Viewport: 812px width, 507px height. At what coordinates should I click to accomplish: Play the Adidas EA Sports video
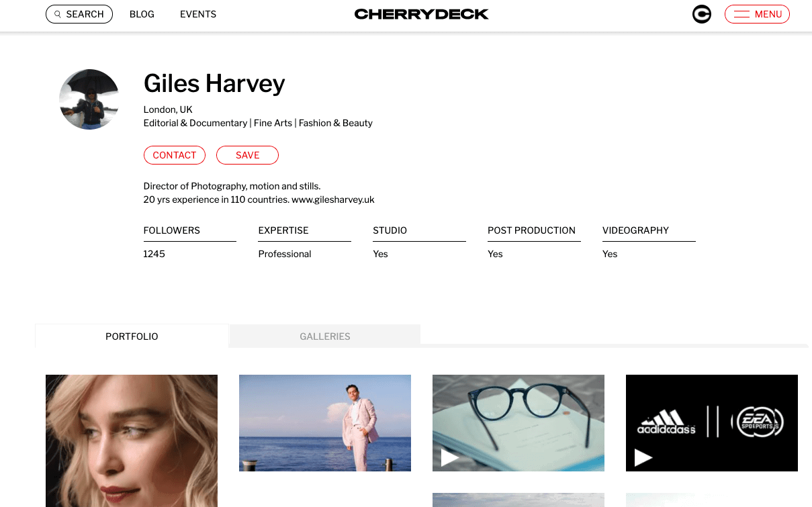(x=712, y=423)
